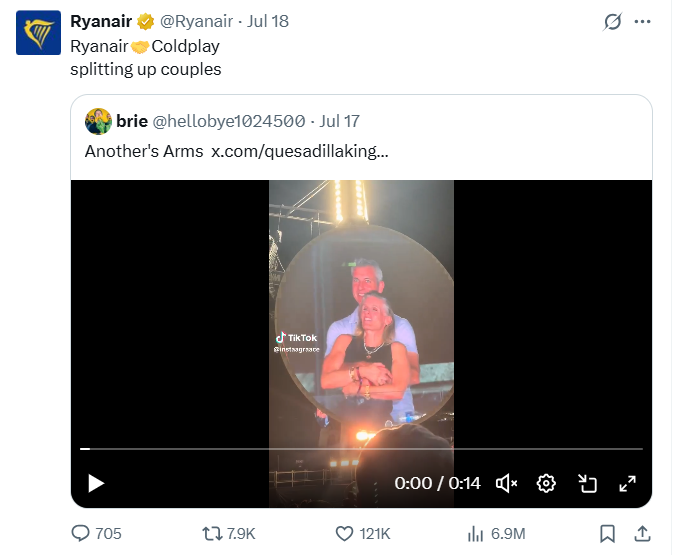690x555 pixels.
Task: Open brie's profile avatar
Action: pyautogui.click(x=98, y=121)
